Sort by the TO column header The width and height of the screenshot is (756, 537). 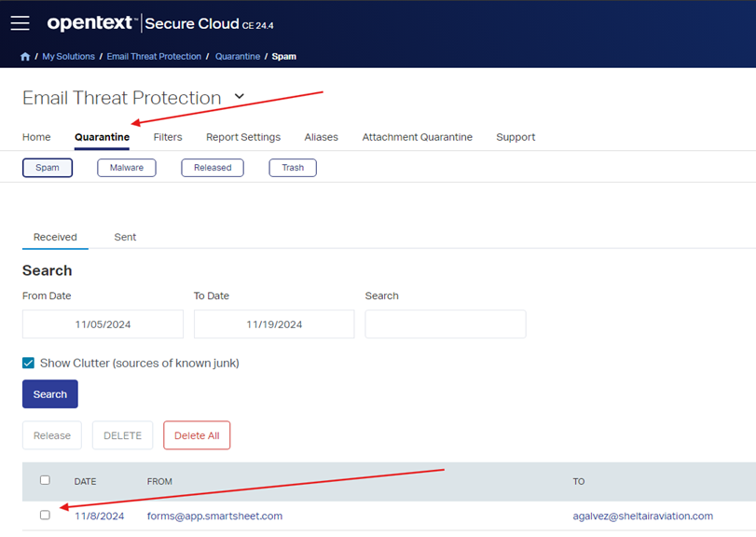(x=579, y=482)
